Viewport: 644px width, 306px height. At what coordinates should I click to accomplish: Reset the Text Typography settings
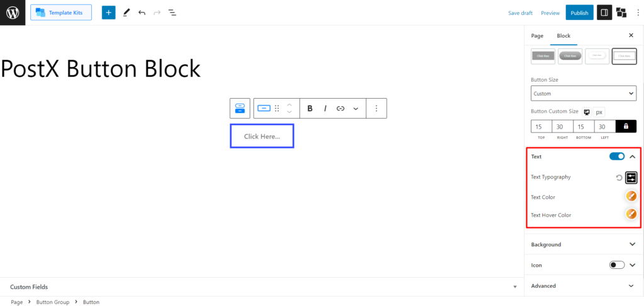pos(619,178)
